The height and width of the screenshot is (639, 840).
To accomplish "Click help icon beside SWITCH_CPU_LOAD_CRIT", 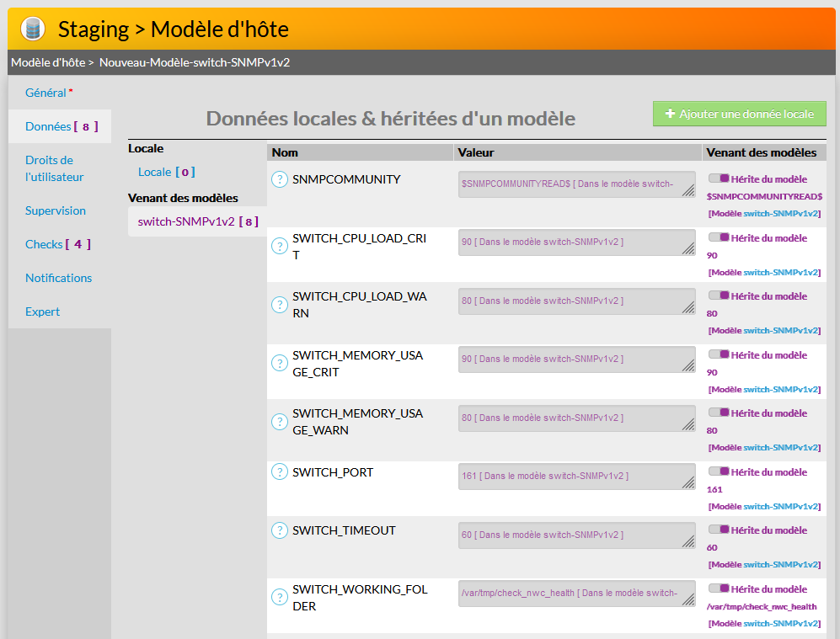I will point(280,246).
